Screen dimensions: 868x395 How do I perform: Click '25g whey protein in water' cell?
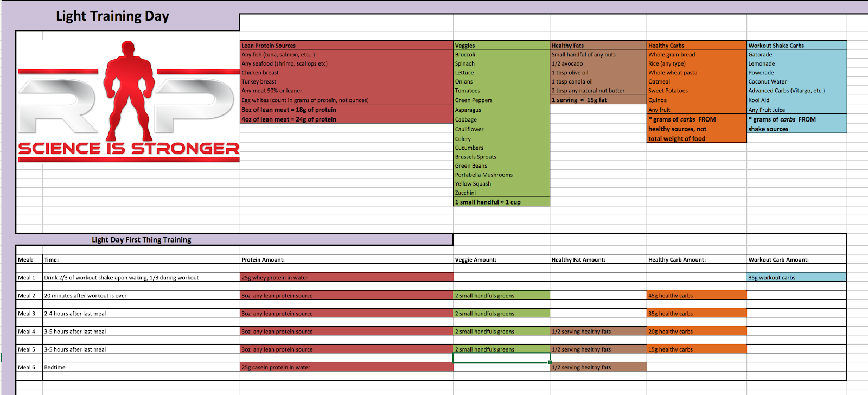(347, 277)
